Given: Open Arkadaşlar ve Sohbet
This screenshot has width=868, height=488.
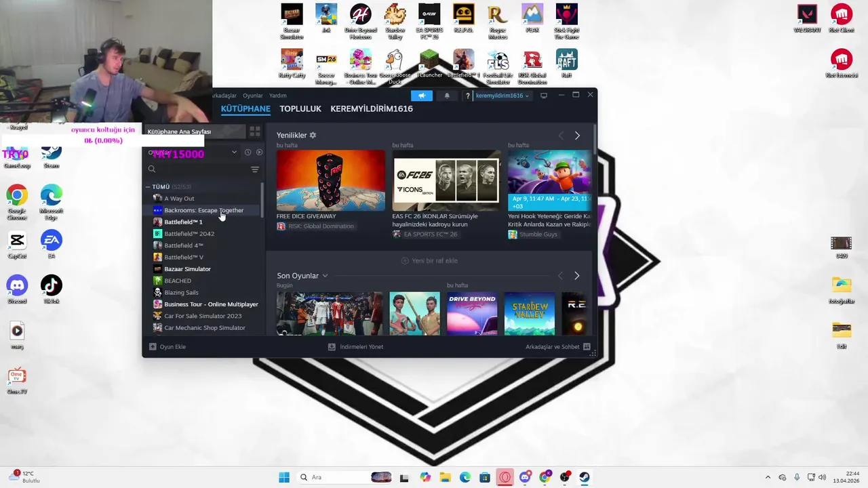Looking at the screenshot, I should [558, 347].
